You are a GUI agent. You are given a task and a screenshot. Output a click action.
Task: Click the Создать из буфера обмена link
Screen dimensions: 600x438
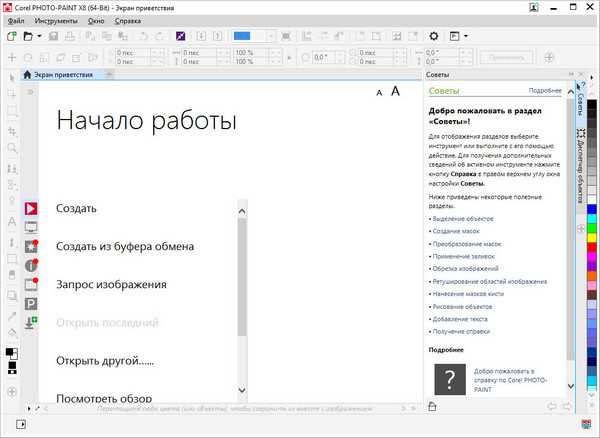click(x=124, y=246)
